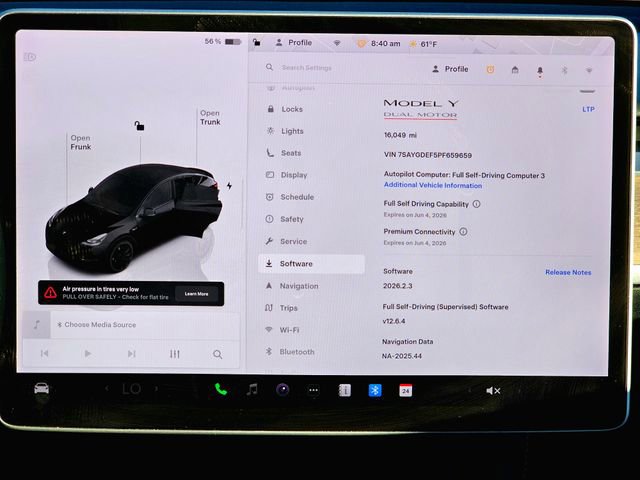The height and width of the screenshot is (480, 640).
Task: Open the Wi-Fi settings menu
Action: 289,330
